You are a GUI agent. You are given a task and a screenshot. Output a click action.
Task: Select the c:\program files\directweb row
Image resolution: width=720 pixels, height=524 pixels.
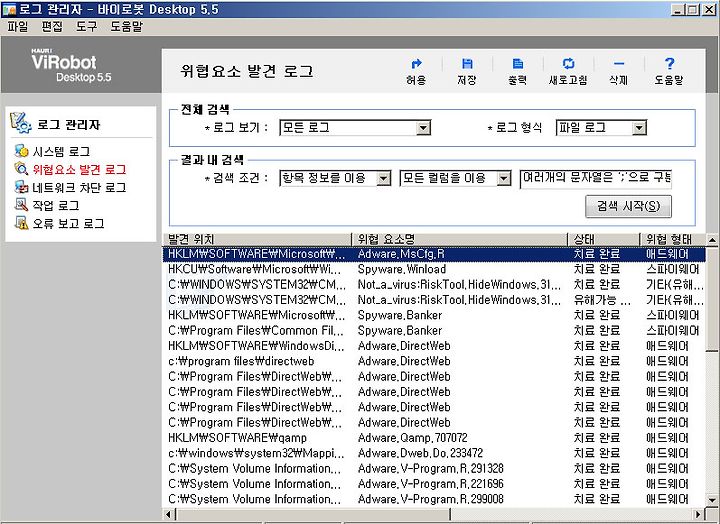(434, 361)
